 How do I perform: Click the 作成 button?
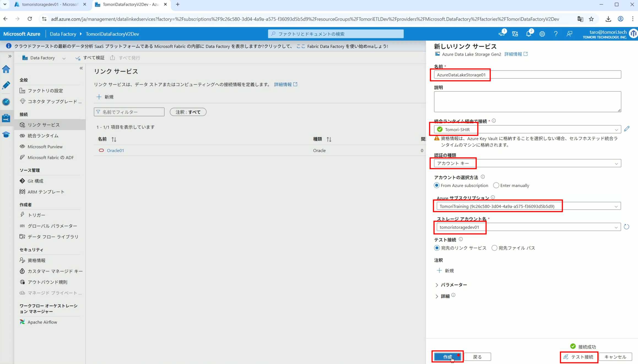(x=447, y=357)
